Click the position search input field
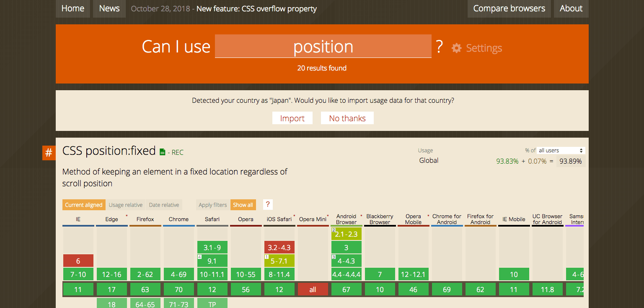The width and height of the screenshot is (644, 308). pos(323,46)
